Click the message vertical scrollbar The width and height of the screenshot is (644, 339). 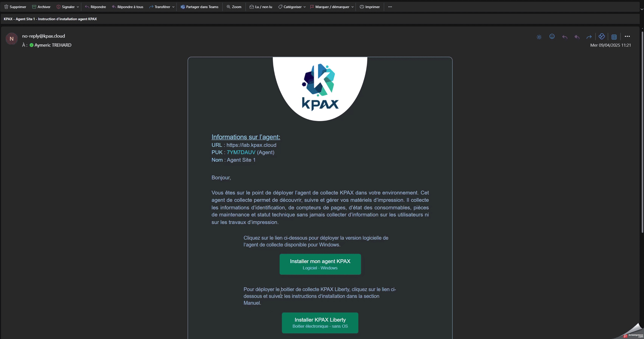coord(642,131)
